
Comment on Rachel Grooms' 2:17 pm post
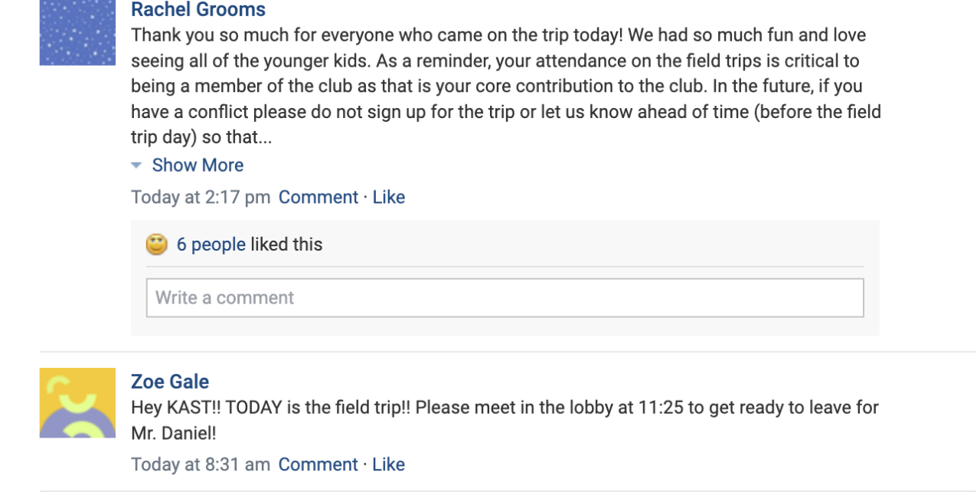click(x=318, y=197)
